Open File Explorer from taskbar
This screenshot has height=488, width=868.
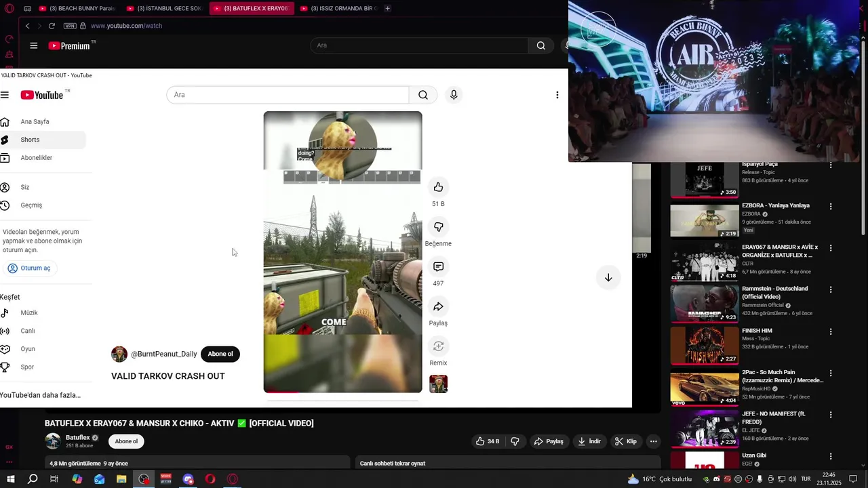coord(121,479)
